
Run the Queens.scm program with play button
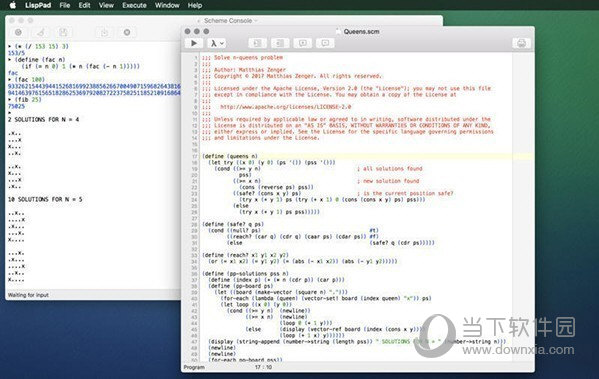pos(194,43)
